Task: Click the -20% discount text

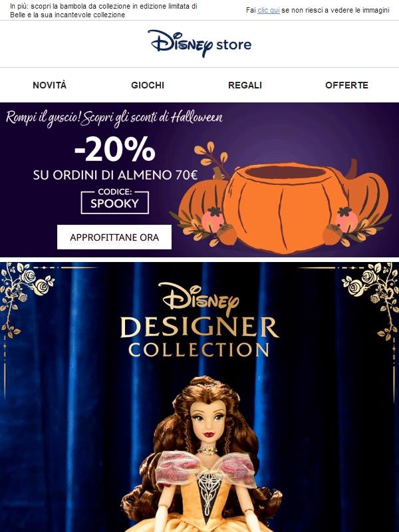Action: (114, 148)
